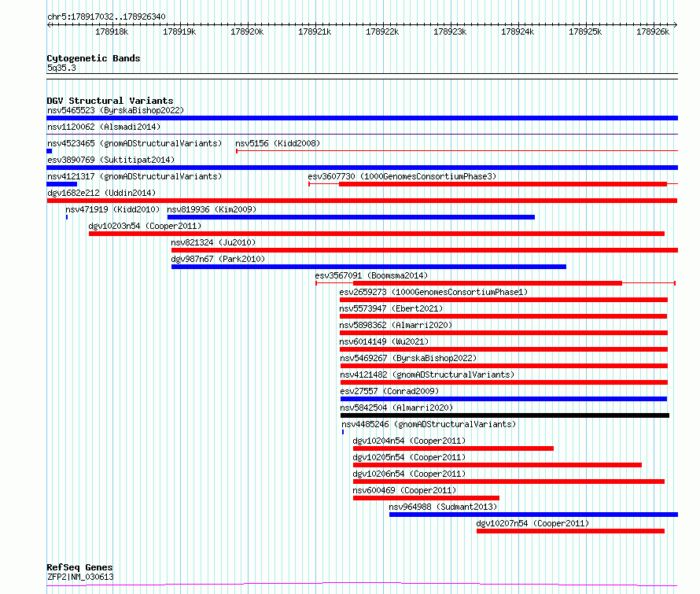Open the nsv5898362 (Almarri2020) label
The width and height of the screenshot is (700, 594).
(x=396, y=325)
